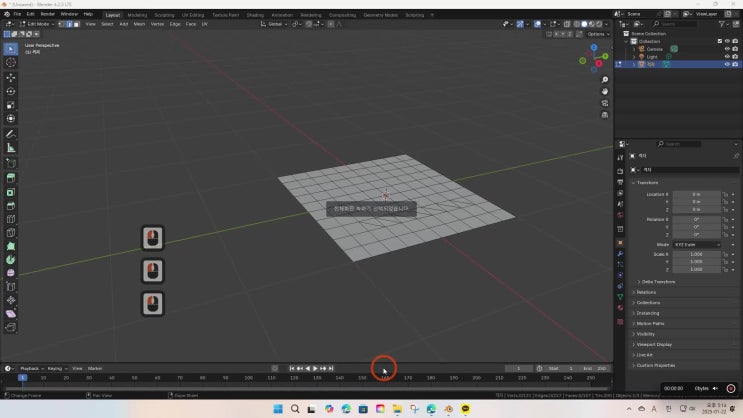Select the Move tool in the left toolbar

pos(11,77)
